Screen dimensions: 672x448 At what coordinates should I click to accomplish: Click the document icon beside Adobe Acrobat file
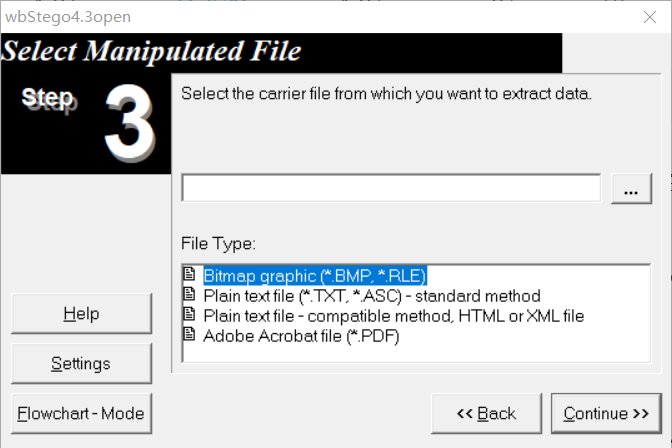pyautogui.click(x=189, y=334)
